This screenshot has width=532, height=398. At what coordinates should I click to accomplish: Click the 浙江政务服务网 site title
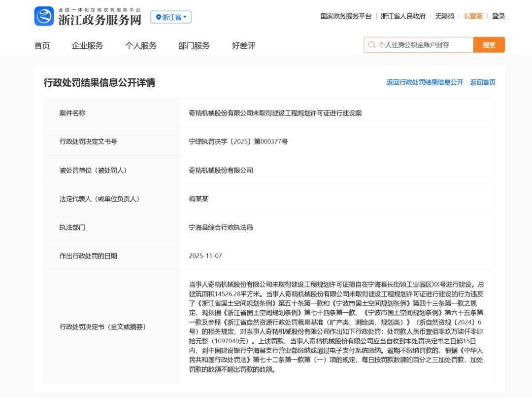[x=100, y=20]
